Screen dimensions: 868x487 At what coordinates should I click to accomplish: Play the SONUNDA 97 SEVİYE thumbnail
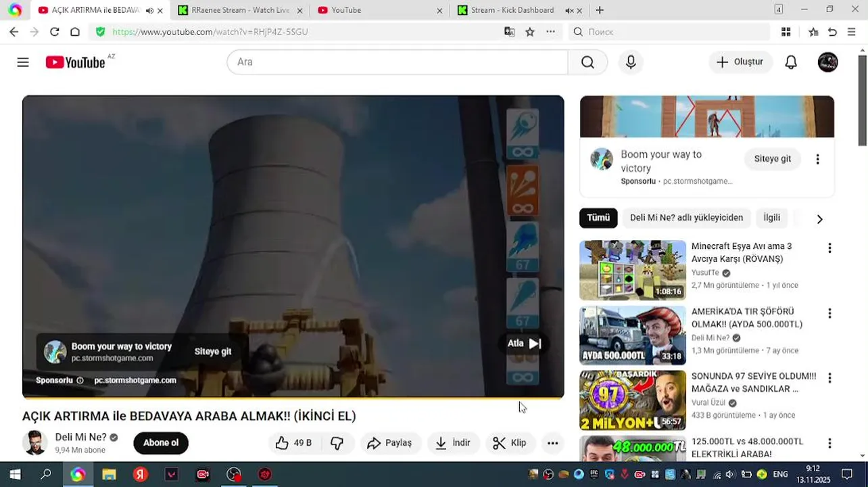pos(633,400)
